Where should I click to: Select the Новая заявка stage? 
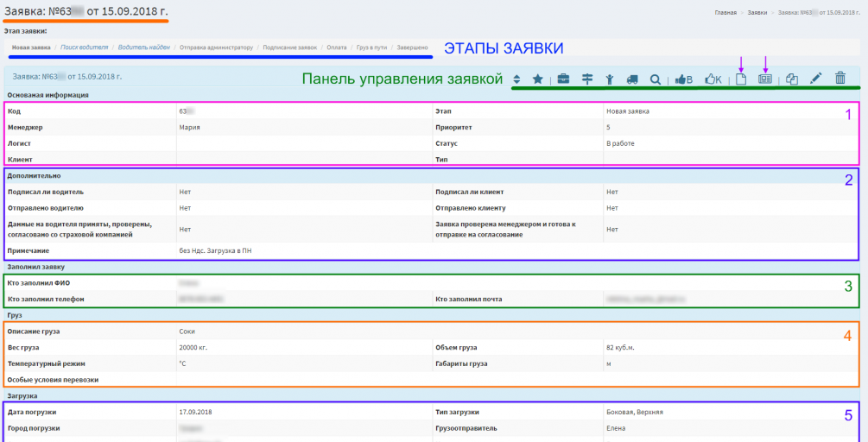31,47
